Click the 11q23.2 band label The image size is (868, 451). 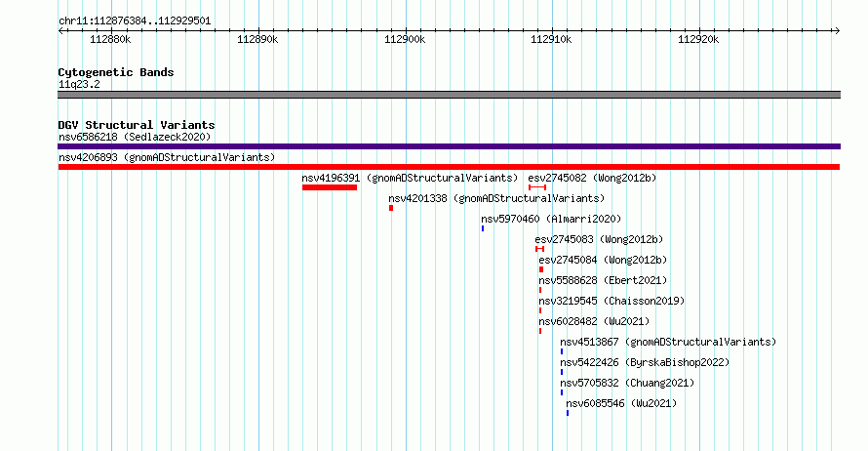point(79,84)
